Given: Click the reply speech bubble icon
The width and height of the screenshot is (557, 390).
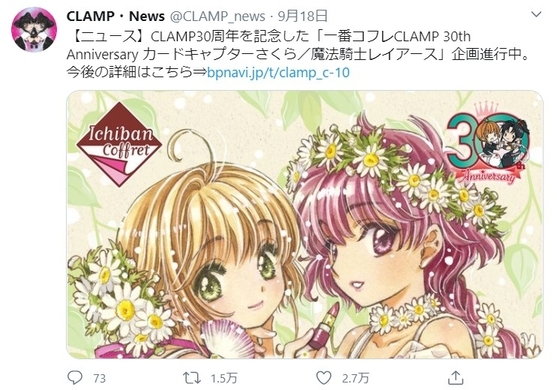Looking at the screenshot, I should click(75, 378).
